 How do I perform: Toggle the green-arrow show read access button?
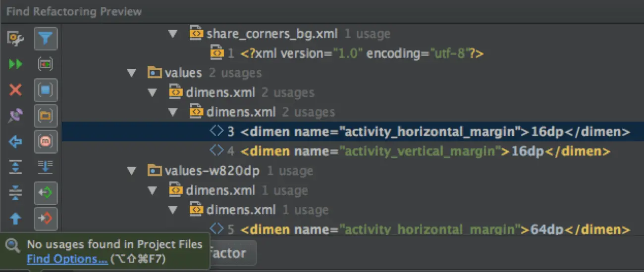point(46,193)
